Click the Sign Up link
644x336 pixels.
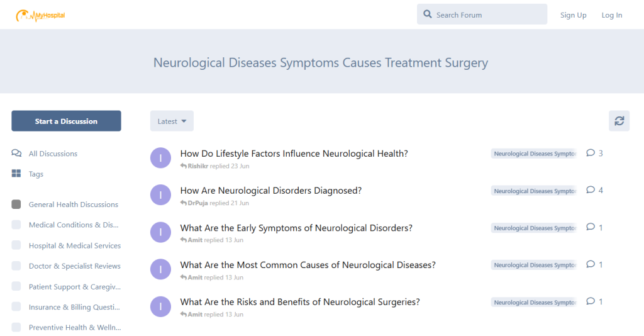[x=573, y=15]
